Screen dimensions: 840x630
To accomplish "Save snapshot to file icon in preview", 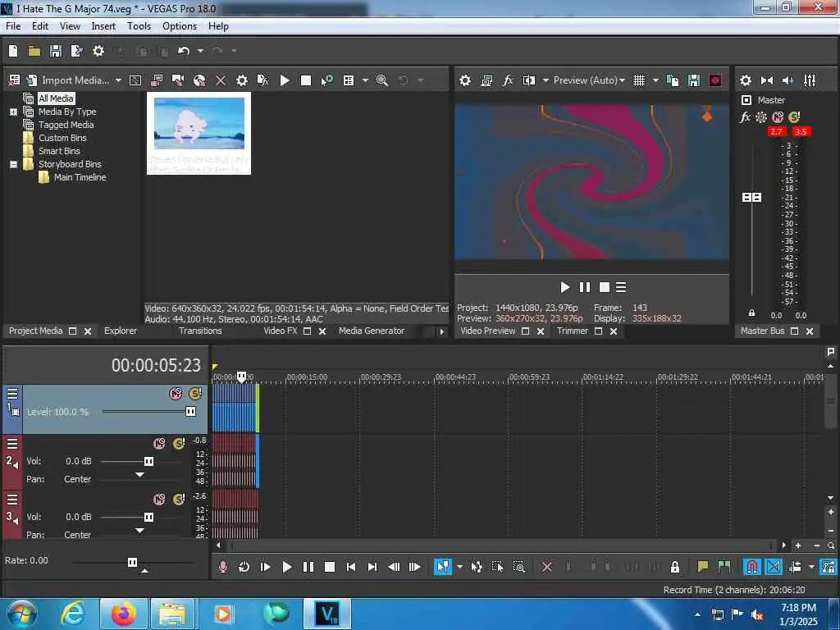I will [694, 80].
